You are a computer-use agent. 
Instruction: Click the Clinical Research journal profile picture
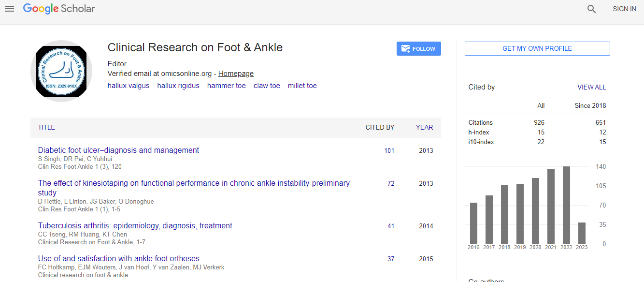point(61,71)
